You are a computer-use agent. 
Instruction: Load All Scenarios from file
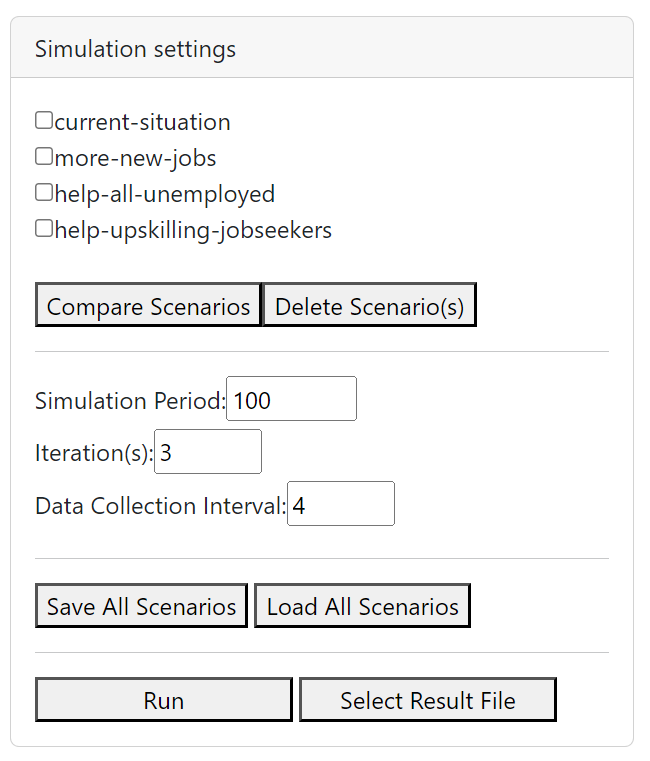[x=362, y=607]
